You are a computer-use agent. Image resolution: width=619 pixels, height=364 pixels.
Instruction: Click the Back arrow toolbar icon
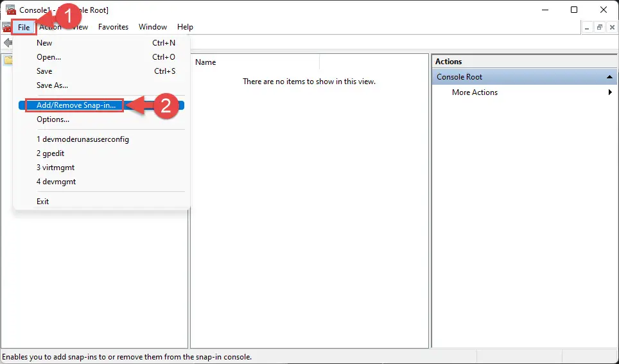pos(8,42)
